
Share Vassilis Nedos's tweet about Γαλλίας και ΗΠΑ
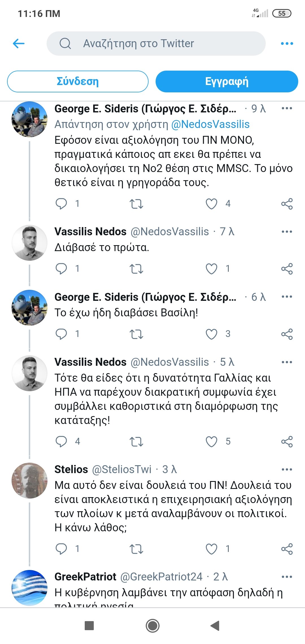(287, 441)
